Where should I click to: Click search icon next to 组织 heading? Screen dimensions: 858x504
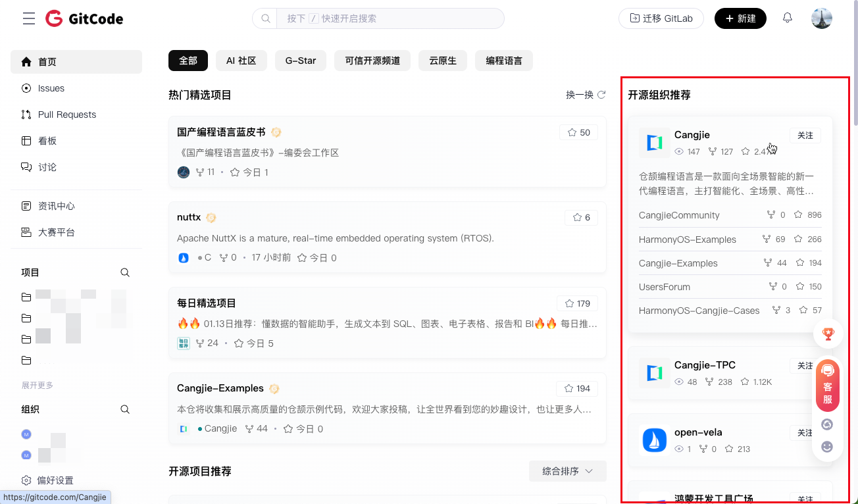[x=125, y=409]
